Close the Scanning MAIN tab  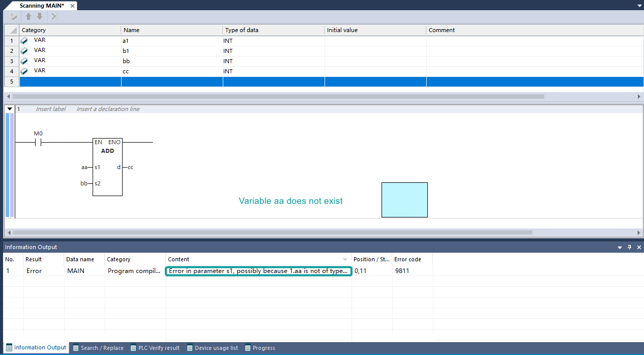click(x=72, y=6)
